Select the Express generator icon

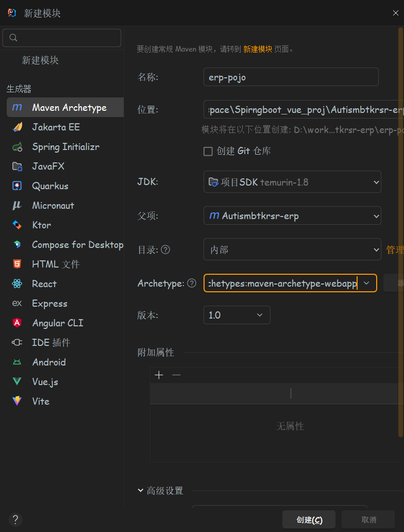point(17,303)
